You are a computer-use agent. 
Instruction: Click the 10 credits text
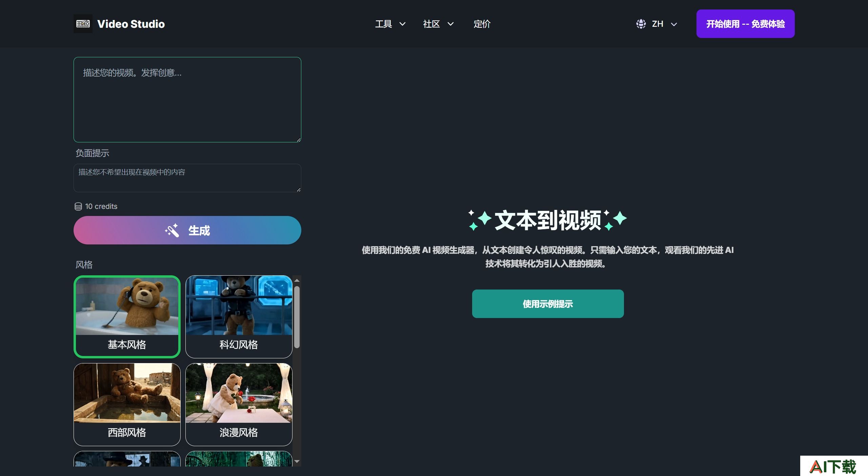tap(101, 206)
